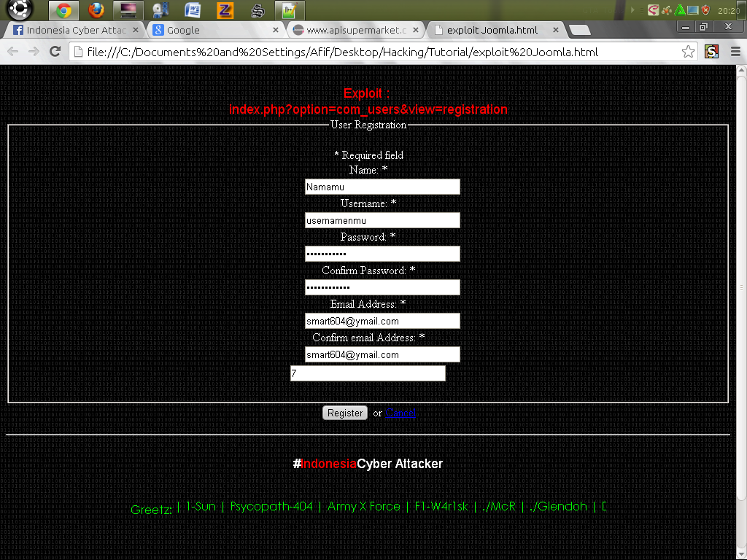Viewport: 747px width, 560px height.
Task: Close the apisupermarket tab
Action: [415, 30]
